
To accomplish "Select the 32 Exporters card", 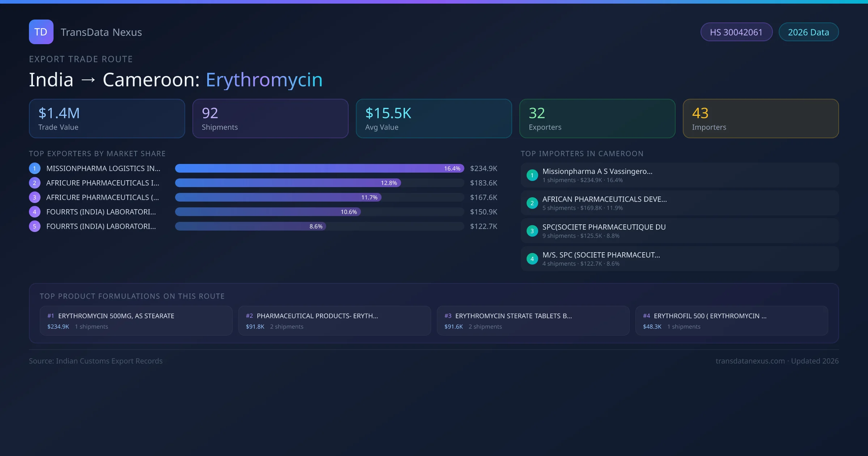I will [597, 118].
